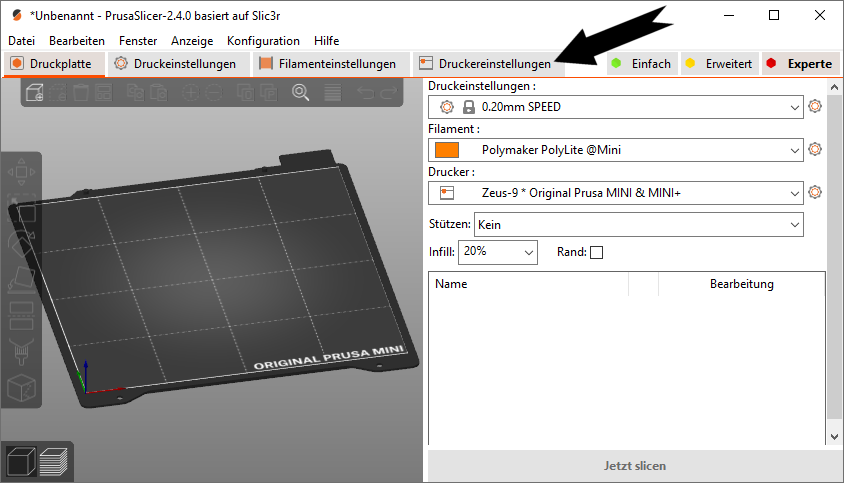Click the orange filament color swatch
The width and height of the screenshot is (844, 483).
[447, 150]
